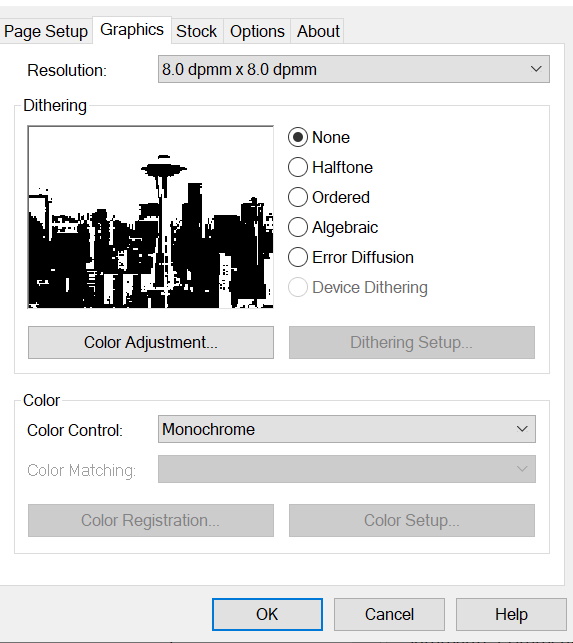
Task: Click the Cancel button
Action: click(x=389, y=614)
